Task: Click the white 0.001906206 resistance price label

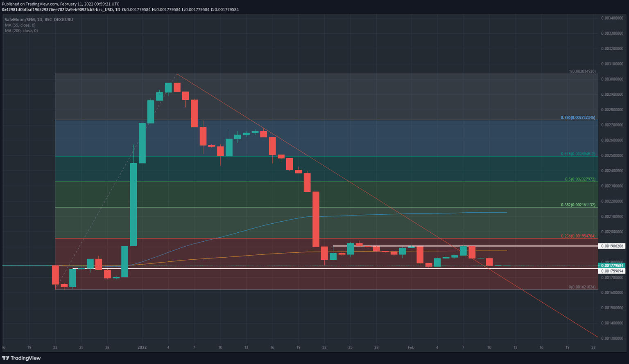Action: click(x=613, y=246)
